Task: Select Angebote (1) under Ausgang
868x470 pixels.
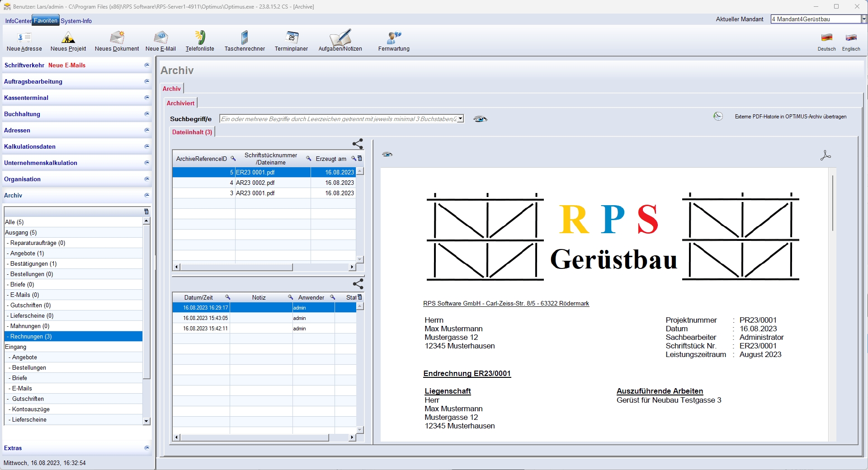Action: coord(73,253)
